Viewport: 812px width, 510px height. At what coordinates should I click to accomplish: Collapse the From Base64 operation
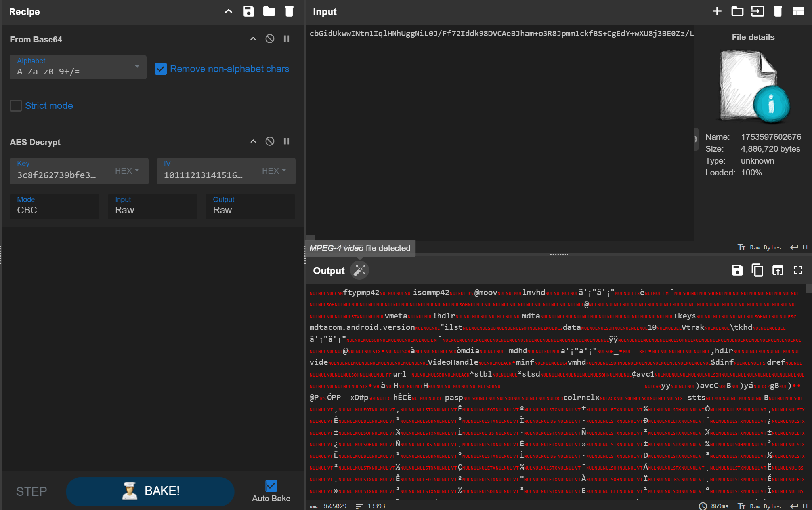point(253,39)
